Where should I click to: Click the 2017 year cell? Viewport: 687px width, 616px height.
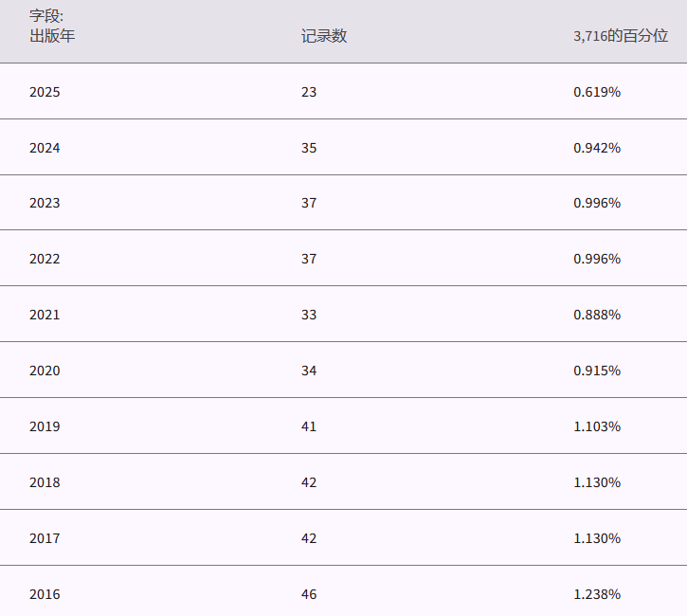coord(45,538)
